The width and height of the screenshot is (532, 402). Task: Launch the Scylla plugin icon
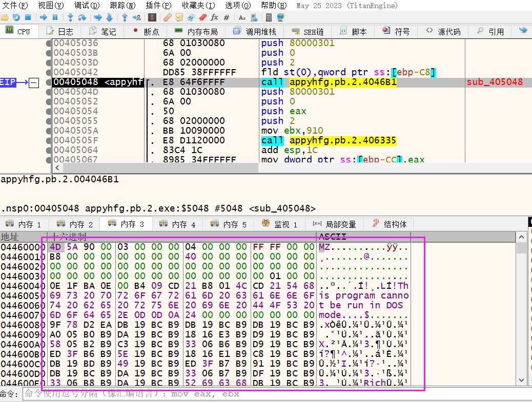tap(152, 17)
